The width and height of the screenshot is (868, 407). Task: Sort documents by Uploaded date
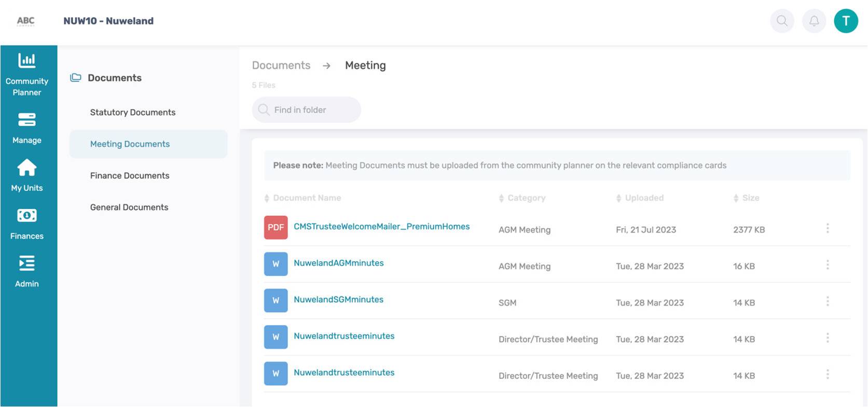tap(644, 198)
